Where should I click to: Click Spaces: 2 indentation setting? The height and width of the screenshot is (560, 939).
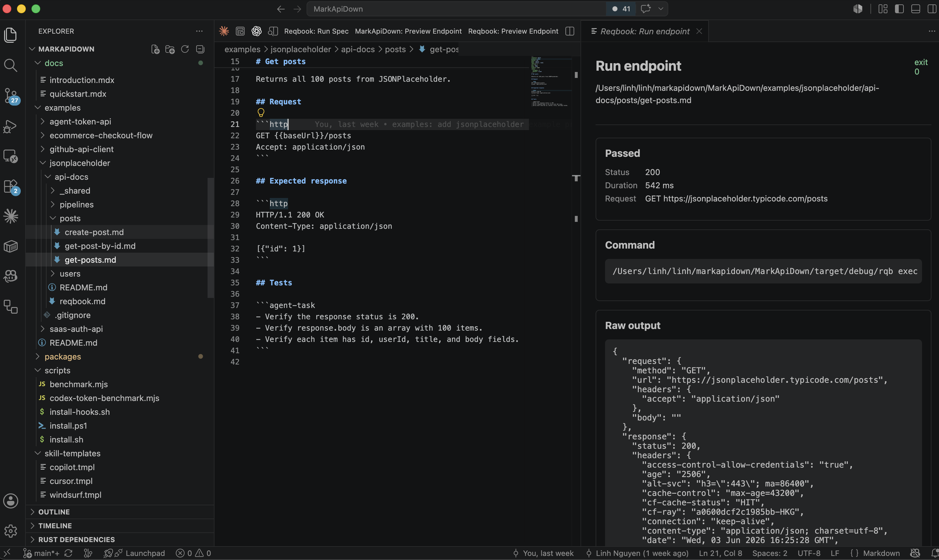(x=770, y=553)
